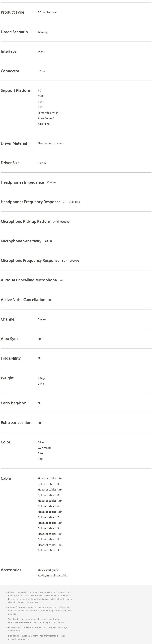Click the Microphone Sensitivity -40 dB value
This screenshot has width=152, height=644.
(x=48, y=241)
